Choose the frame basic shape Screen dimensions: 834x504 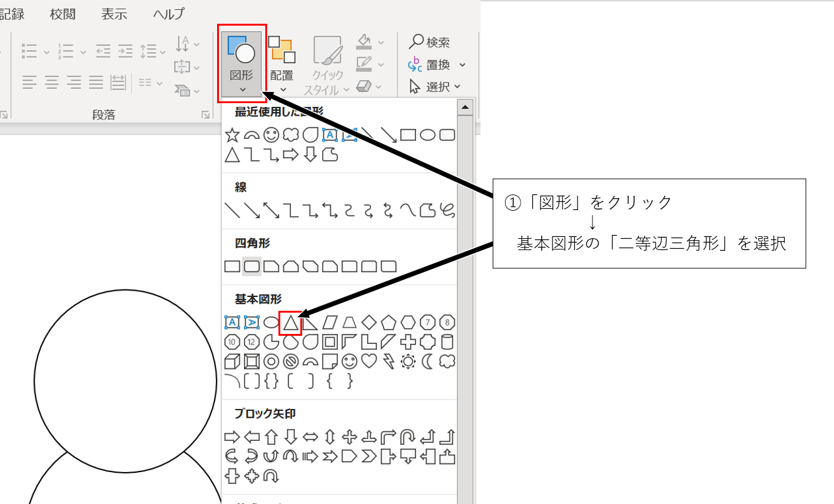click(x=330, y=342)
